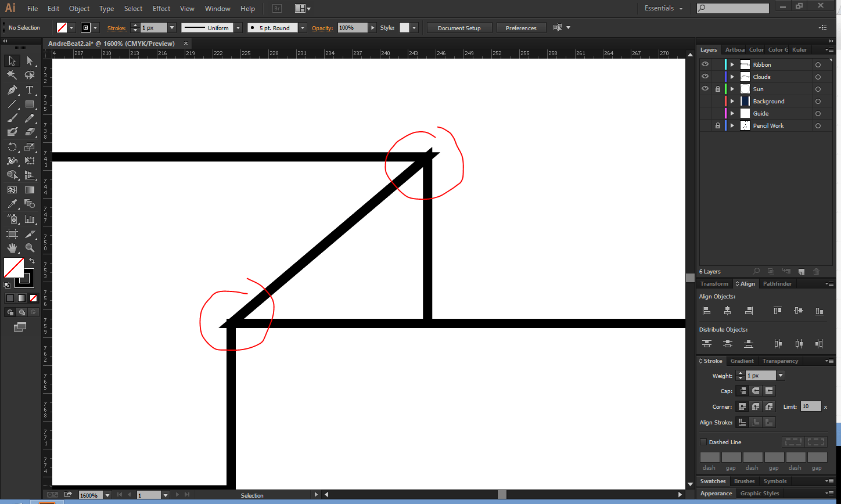841x504 pixels.
Task: Open Preferences from the control bar
Action: pos(521,27)
